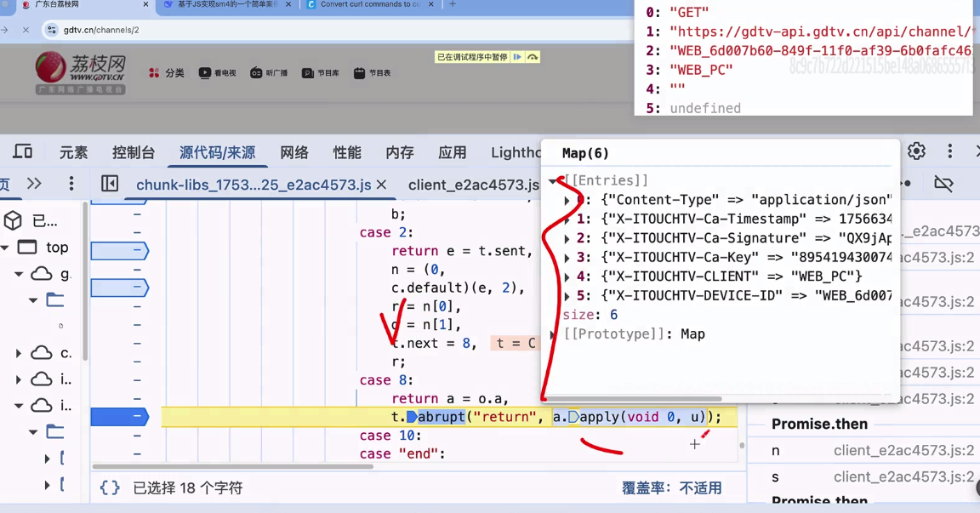980x513 pixels.
Task: Toggle the device toolbar icon in DevTools
Action: click(22, 151)
